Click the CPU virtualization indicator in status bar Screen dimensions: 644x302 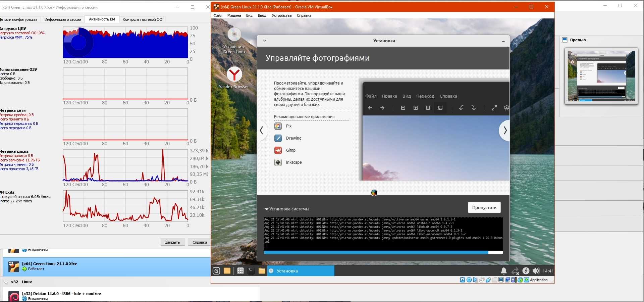(514, 280)
